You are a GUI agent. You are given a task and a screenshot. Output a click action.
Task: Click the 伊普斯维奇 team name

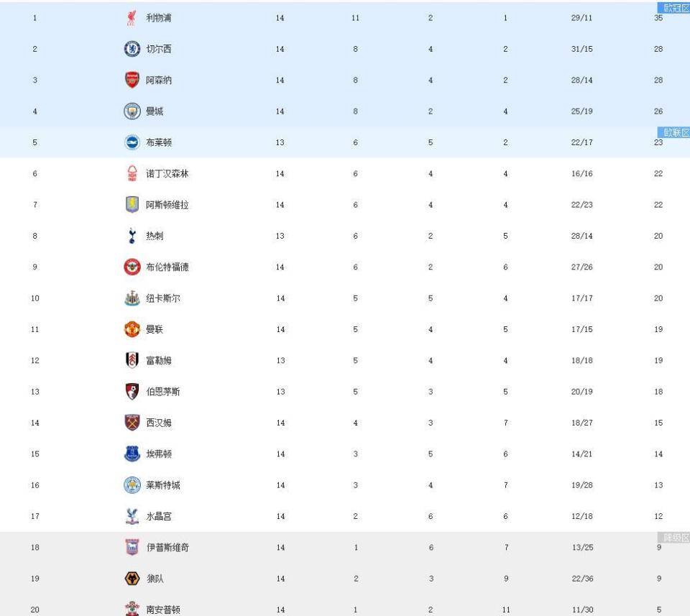click(167, 548)
